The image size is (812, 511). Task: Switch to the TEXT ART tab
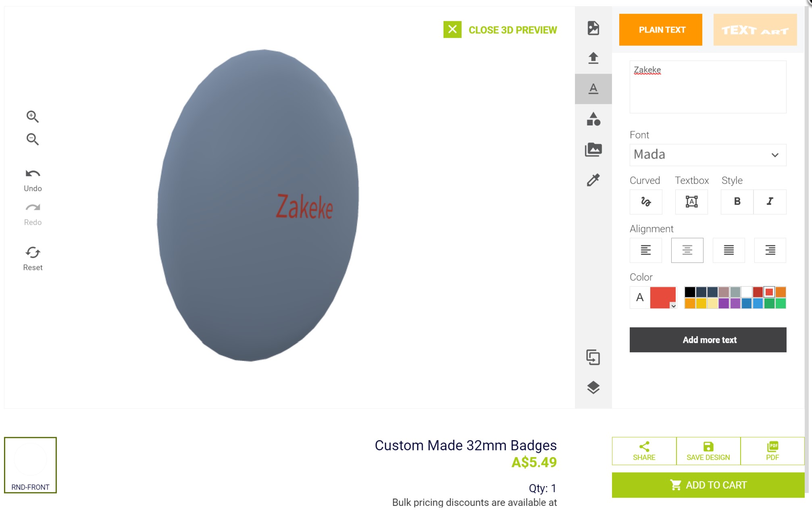tap(754, 29)
